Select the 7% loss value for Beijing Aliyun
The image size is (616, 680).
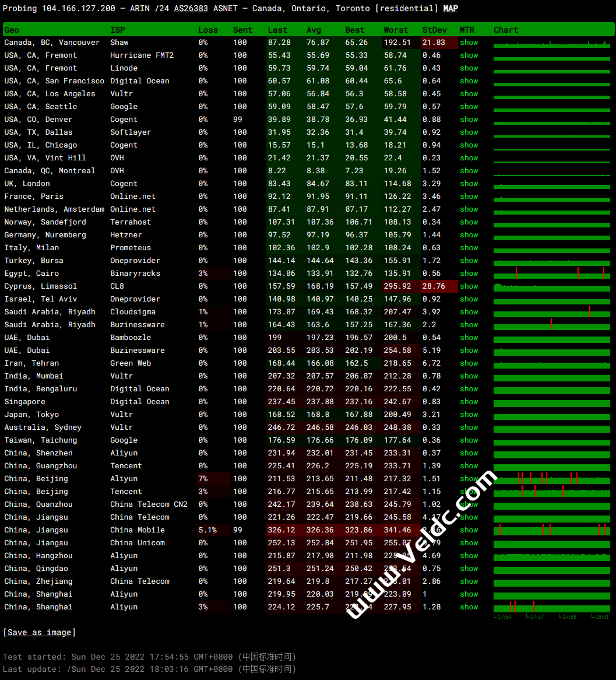pyautogui.click(x=203, y=479)
